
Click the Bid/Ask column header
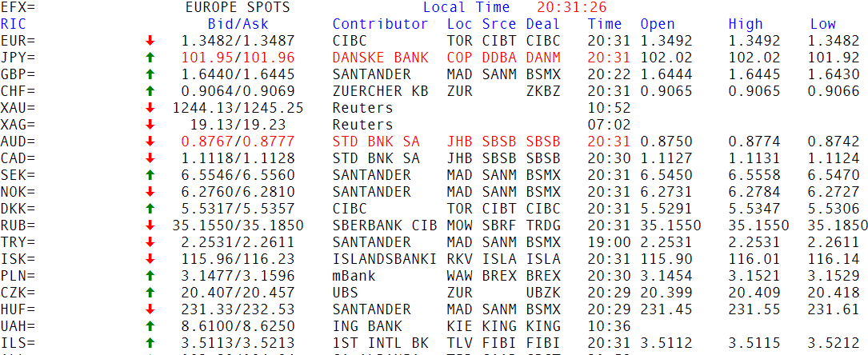point(238,24)
